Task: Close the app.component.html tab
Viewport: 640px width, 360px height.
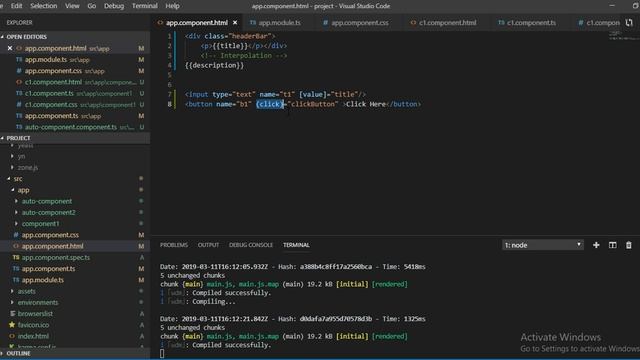Action: pyautogui.click(x=235, y=22)
